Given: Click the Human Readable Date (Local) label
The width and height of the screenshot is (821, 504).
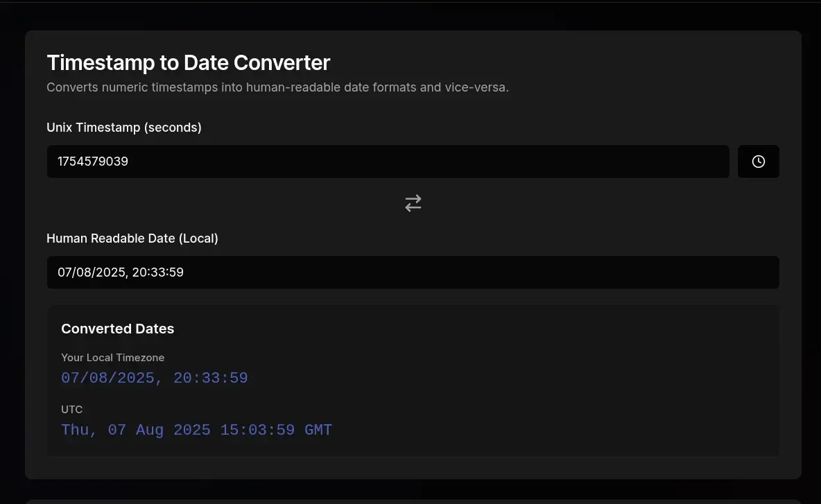Looking at the screenshot, I should coord(132,238).
